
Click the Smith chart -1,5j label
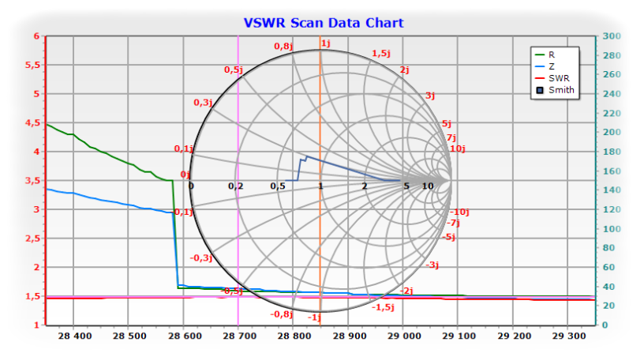[384, 307]
